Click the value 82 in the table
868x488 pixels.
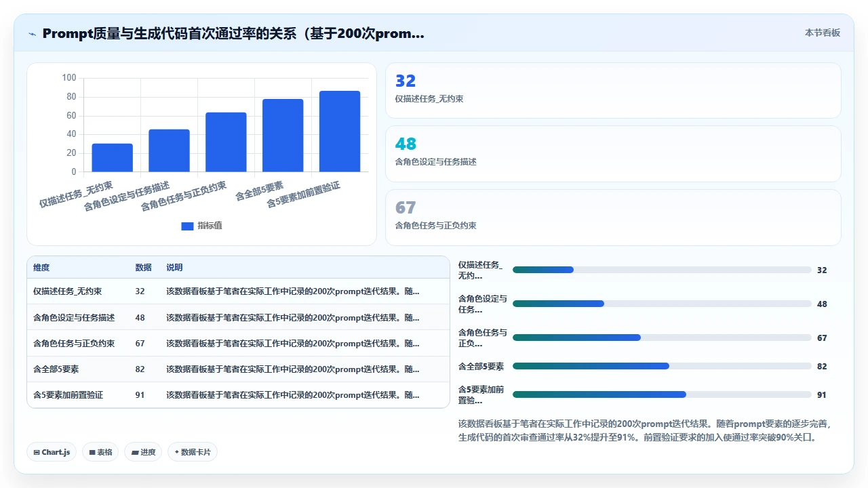[x=140, y=369]
